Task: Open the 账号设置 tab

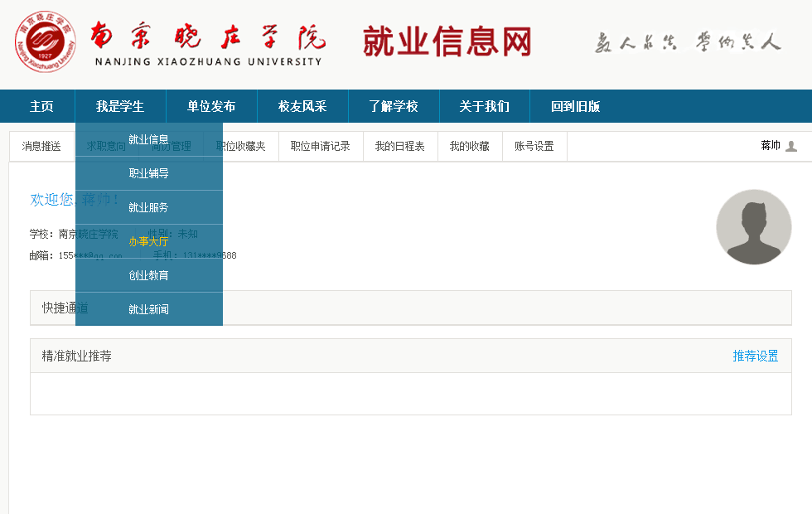Action: click(x=534, y=146)
